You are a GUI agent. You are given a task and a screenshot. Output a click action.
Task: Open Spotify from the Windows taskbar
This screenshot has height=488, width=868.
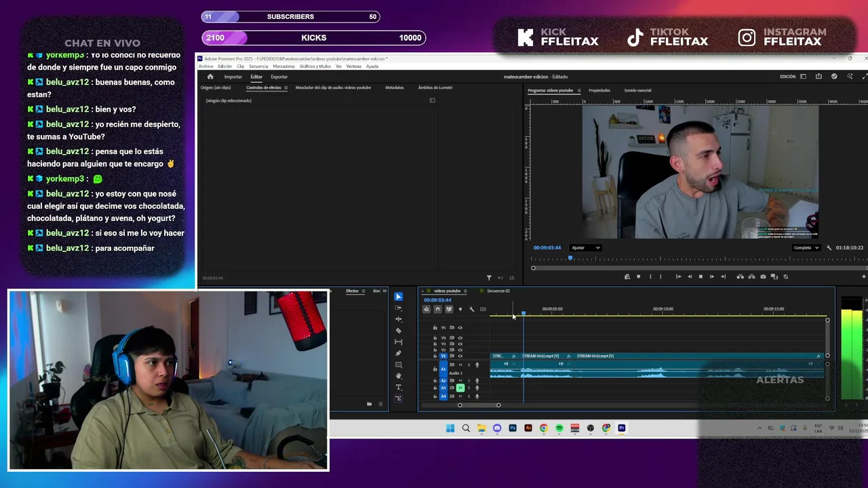pyautogui.click(x=559, y=428)
